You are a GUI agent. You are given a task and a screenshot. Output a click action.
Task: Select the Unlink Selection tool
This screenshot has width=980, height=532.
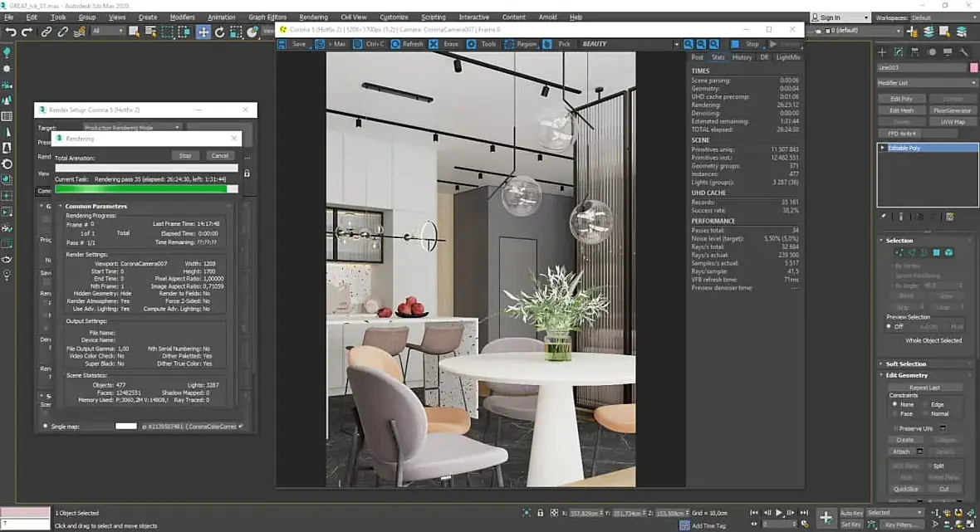pos(62,32)
